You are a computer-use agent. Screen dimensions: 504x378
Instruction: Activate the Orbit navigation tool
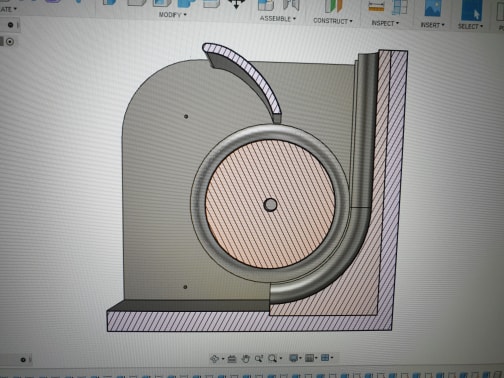[214, 359]
